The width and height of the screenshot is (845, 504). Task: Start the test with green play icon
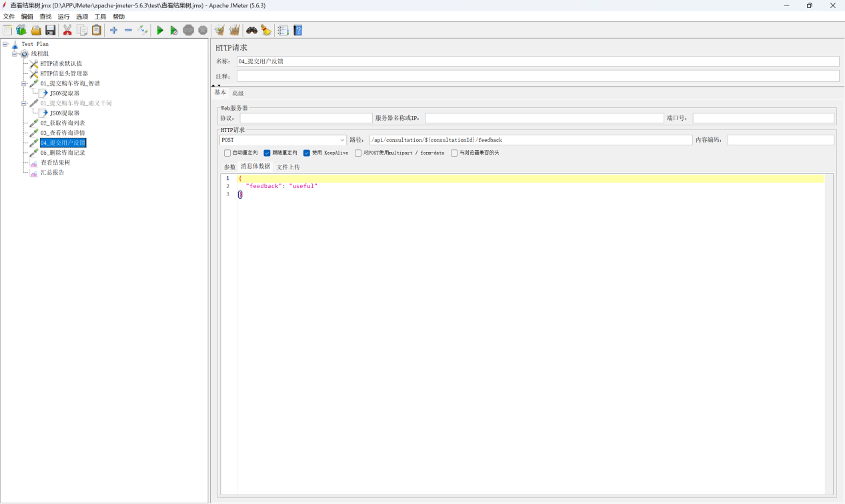[160, 30]
